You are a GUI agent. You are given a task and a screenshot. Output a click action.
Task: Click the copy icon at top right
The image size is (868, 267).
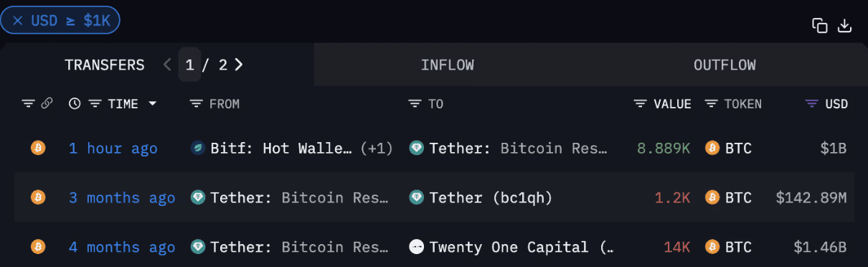click(x=819, y=26)
